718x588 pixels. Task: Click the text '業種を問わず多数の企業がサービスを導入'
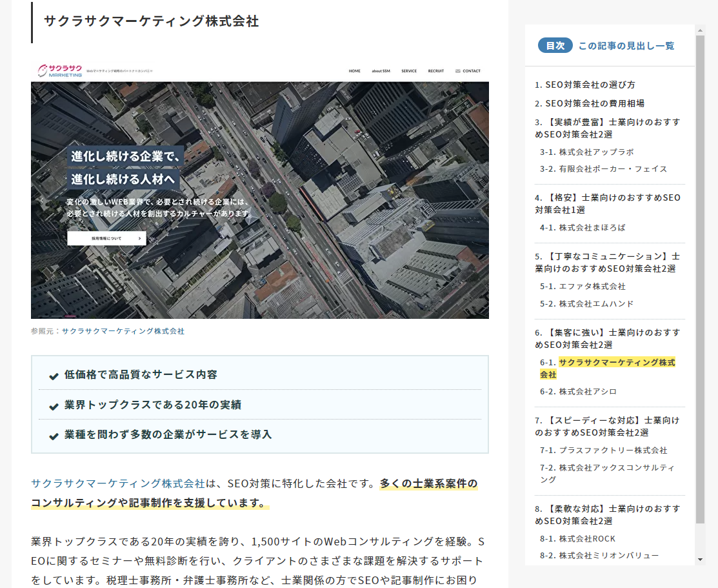tap(168, 434)
